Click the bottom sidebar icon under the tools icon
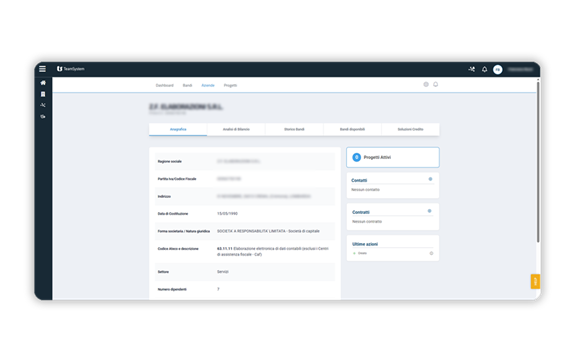576x362 pixels. coord(43,117)
